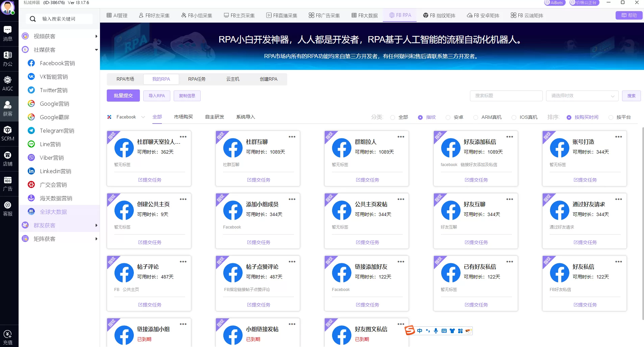Screen dimensions: 644x347
Task: Open the 充值 recharge sidebar icon
Action: 8,337
